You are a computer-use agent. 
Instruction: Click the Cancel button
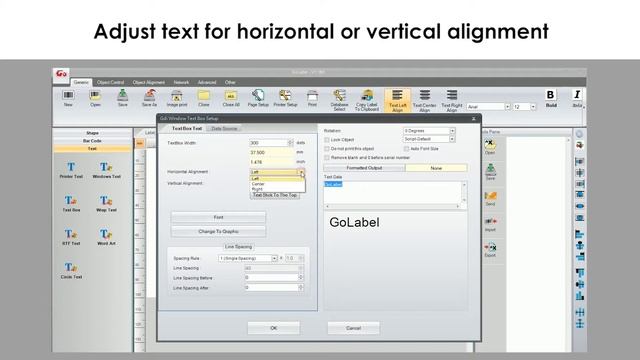pyautogui.click(x=353, y=328)
